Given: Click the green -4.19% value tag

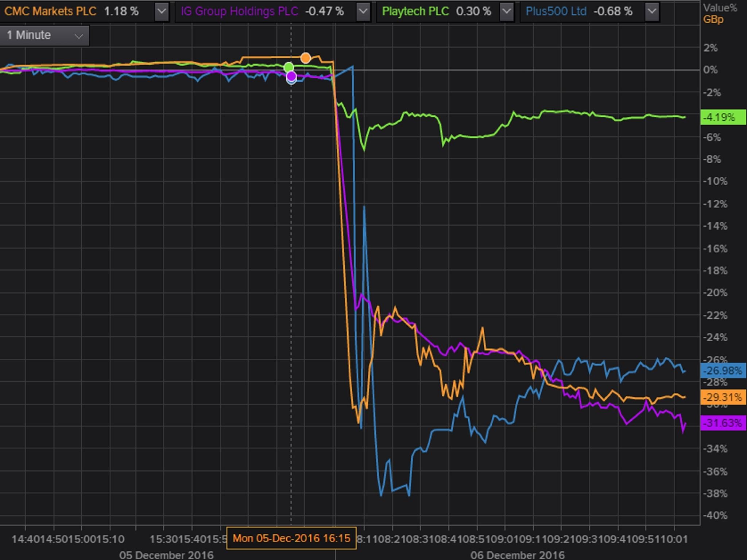Looking at the screenshot, I should (x=723, y=117).
